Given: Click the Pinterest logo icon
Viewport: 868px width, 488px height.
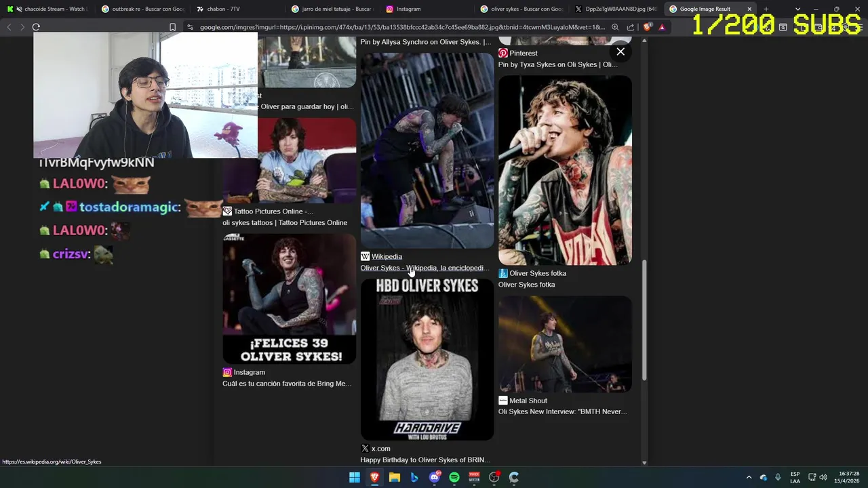Looking at the screenshot, I should 503,53.
